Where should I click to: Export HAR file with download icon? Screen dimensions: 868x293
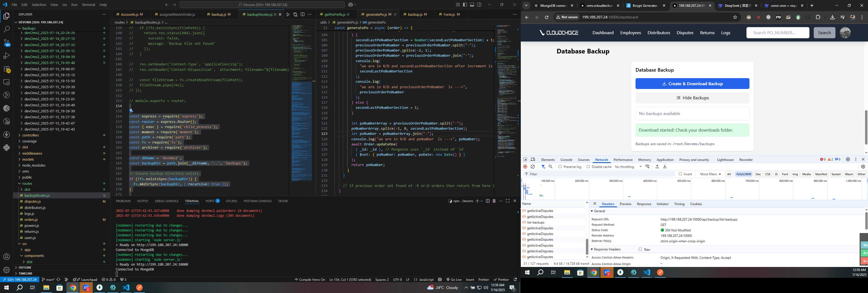coord(665,167)
